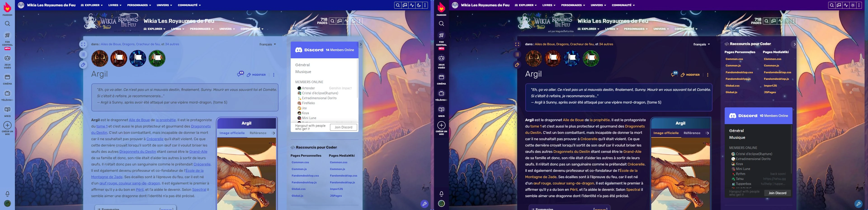Open Jeux Vidéo icon in light-theme Fandom sidebar

click(7, 58)
